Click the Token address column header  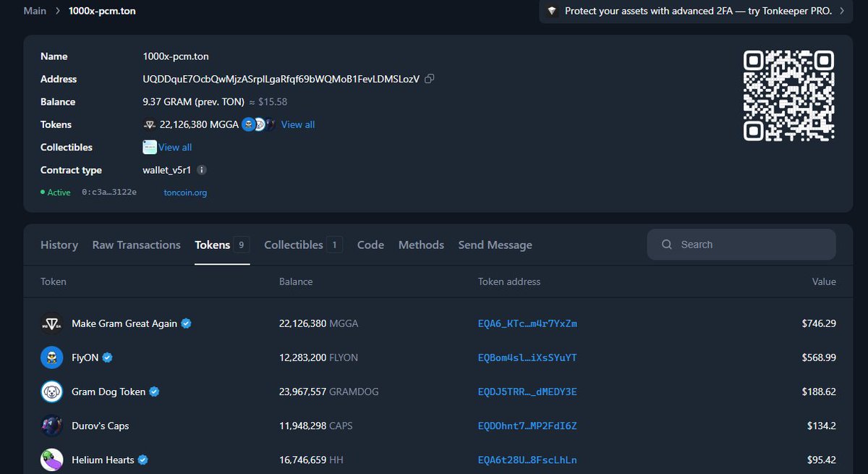509,282
